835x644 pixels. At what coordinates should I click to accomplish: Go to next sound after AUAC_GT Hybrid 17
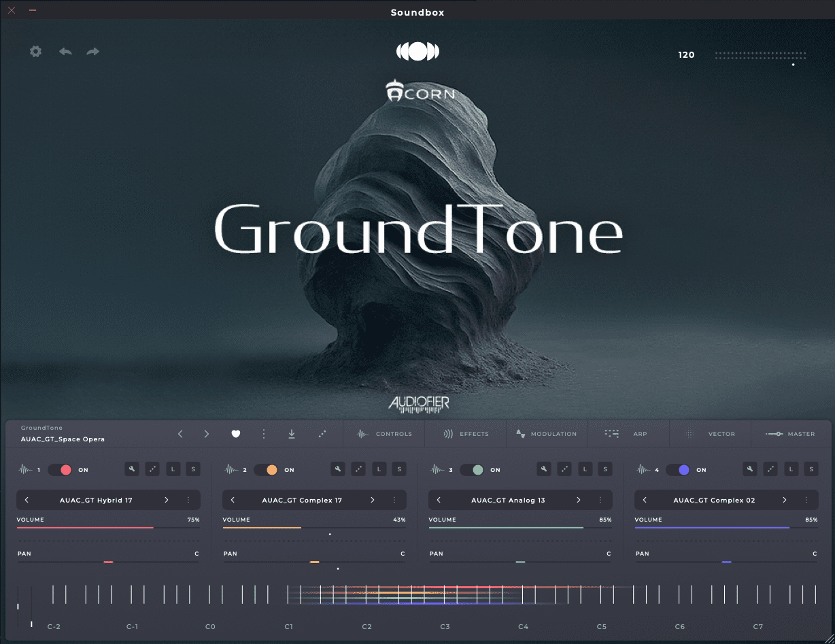pos(167,500)
